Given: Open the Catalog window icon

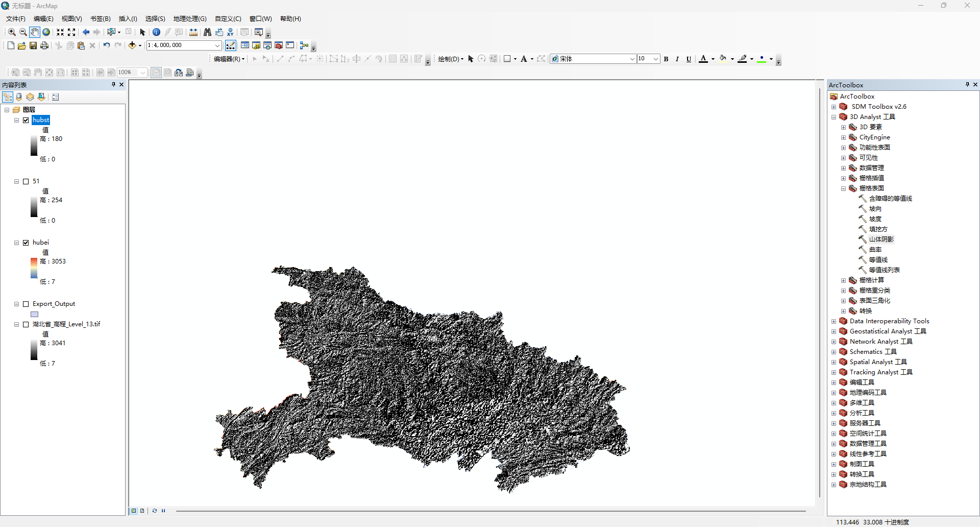Looking at the screenshot, I should (x=256, y=45).
